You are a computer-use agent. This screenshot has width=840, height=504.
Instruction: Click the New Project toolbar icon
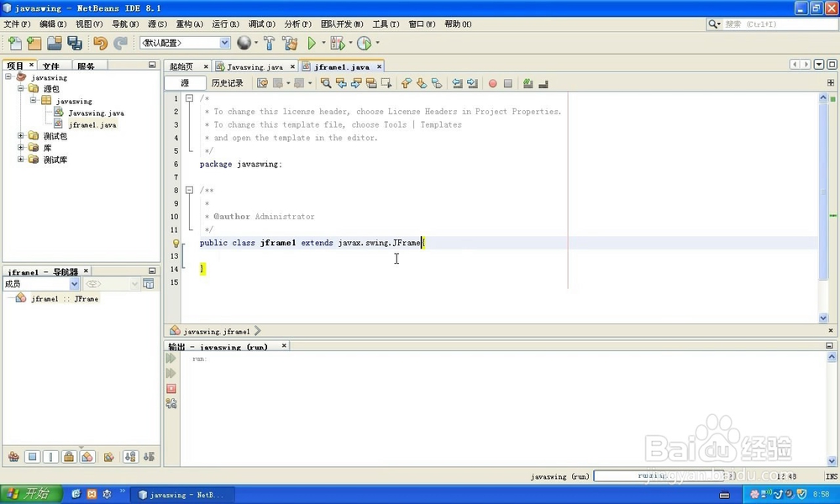pyautogui.click(x=34, y=43)
